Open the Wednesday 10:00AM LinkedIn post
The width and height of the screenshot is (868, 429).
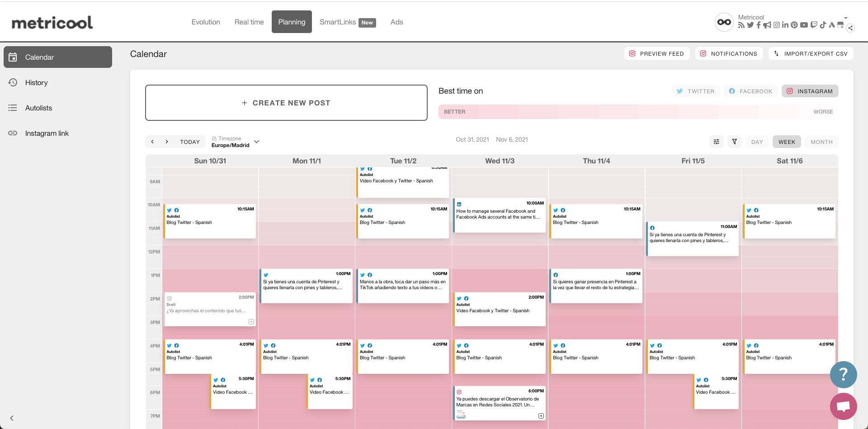point(499,215)
